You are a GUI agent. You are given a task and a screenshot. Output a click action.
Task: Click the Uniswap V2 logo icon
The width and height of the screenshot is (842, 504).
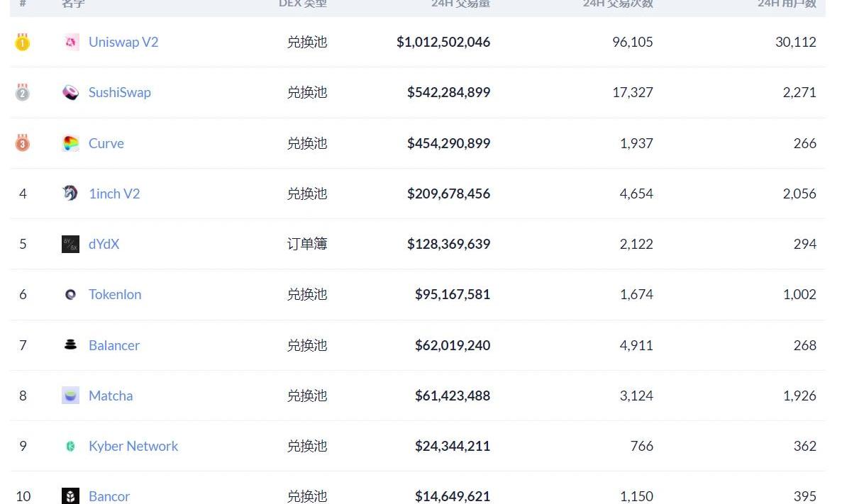coord(70,43)
